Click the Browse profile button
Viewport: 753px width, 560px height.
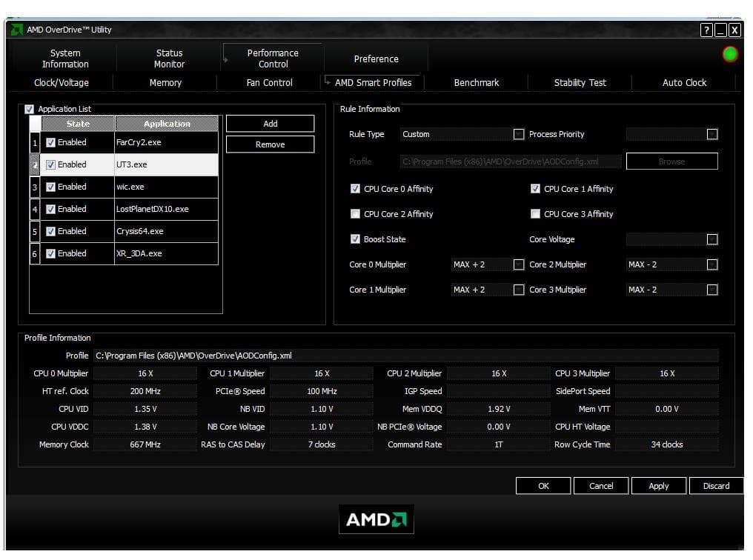tap(671, 161)
